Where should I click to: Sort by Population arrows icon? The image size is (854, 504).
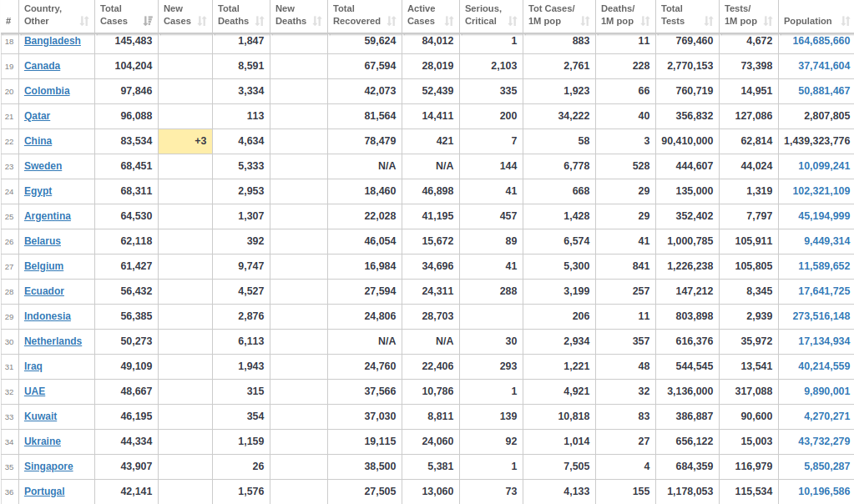pyautogui.click(x=846, y=21)
